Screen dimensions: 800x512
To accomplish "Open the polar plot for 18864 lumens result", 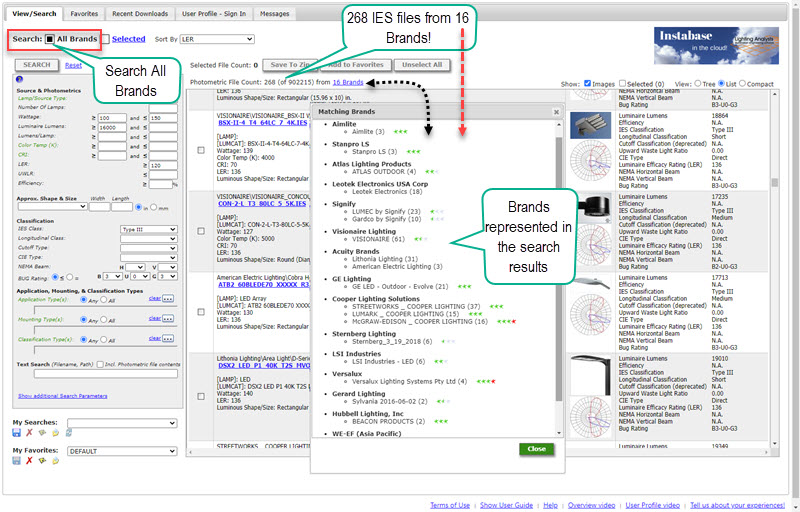I will [x=590, y=161].
